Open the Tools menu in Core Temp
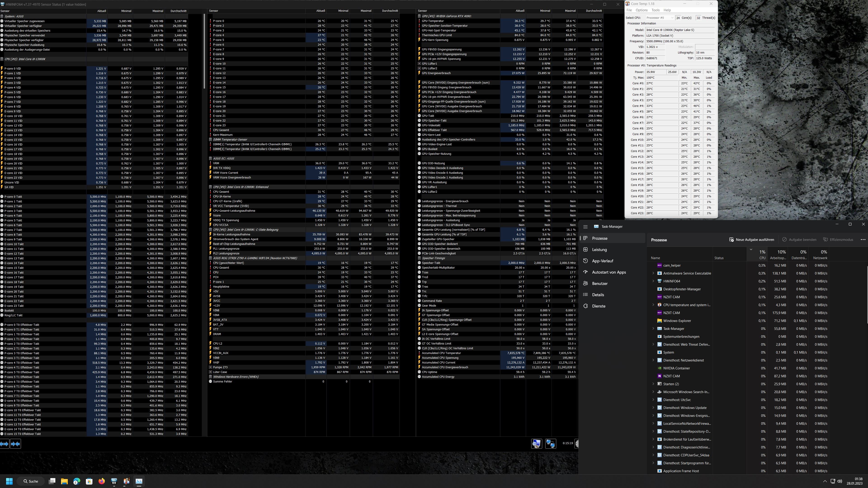 click(655, 10)
